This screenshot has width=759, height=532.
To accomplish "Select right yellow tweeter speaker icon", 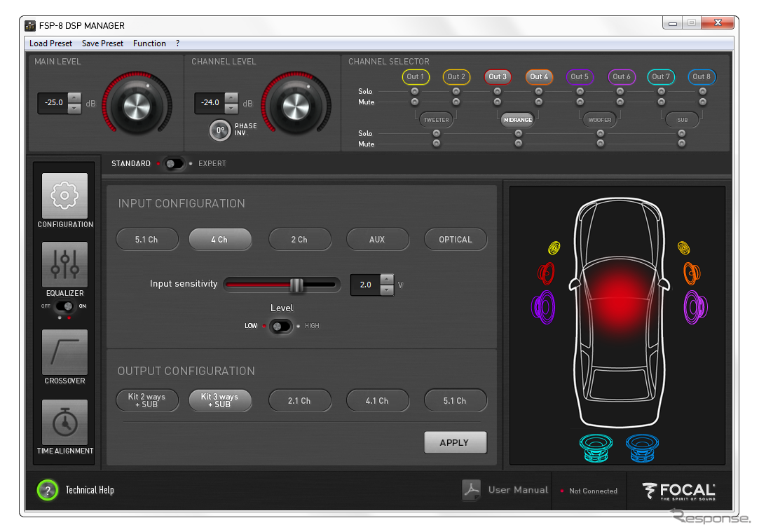I will tap(683, 248).
